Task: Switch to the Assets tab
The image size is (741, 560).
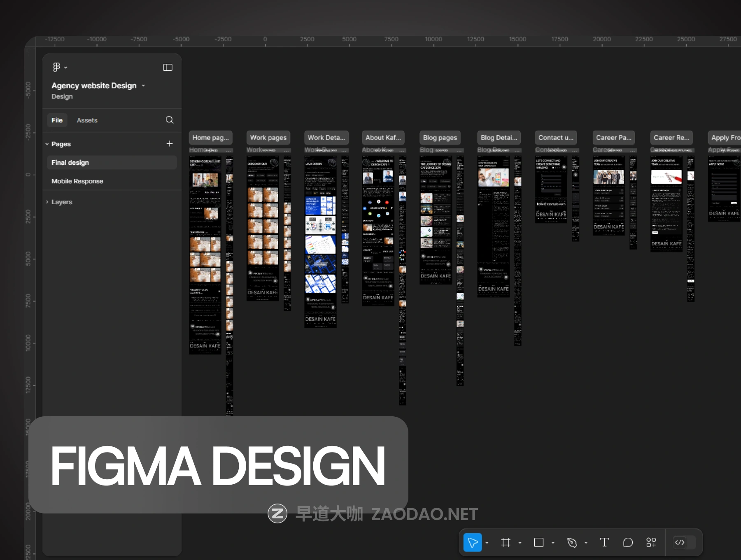Action: pyautogui.click(x=87, y=120)
